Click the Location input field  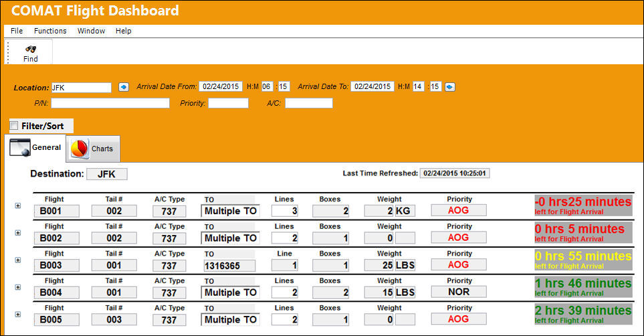pos(82,88)
